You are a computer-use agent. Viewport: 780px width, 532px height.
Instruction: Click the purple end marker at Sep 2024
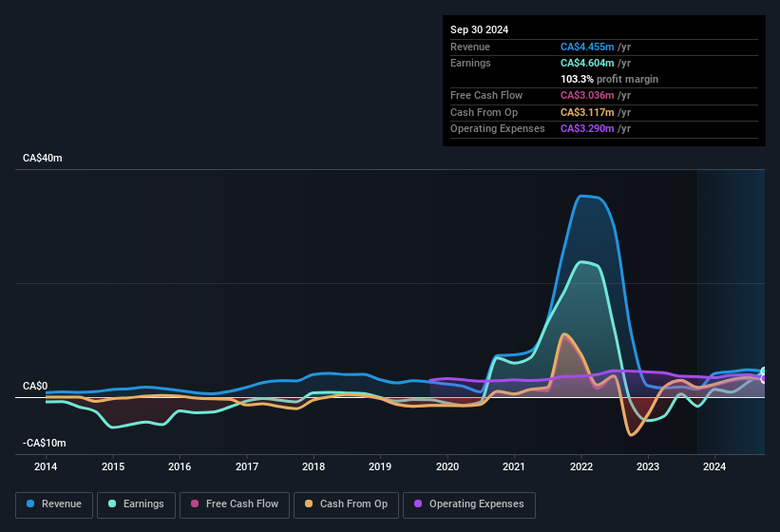coord(763,379)
